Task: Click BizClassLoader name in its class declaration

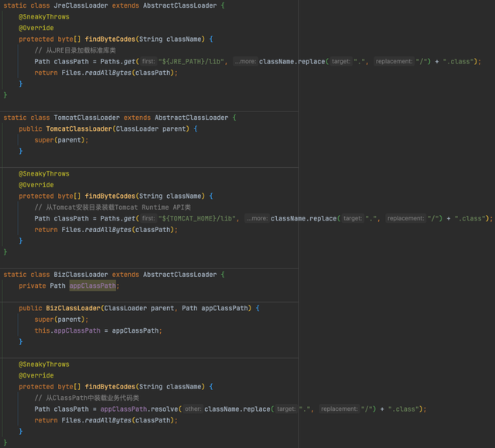Action: [80, 275]
